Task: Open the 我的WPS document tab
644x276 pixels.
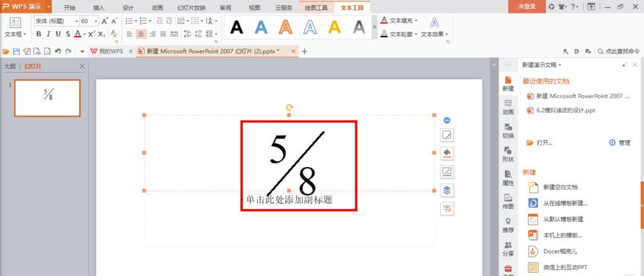Action: pos(107,52)
